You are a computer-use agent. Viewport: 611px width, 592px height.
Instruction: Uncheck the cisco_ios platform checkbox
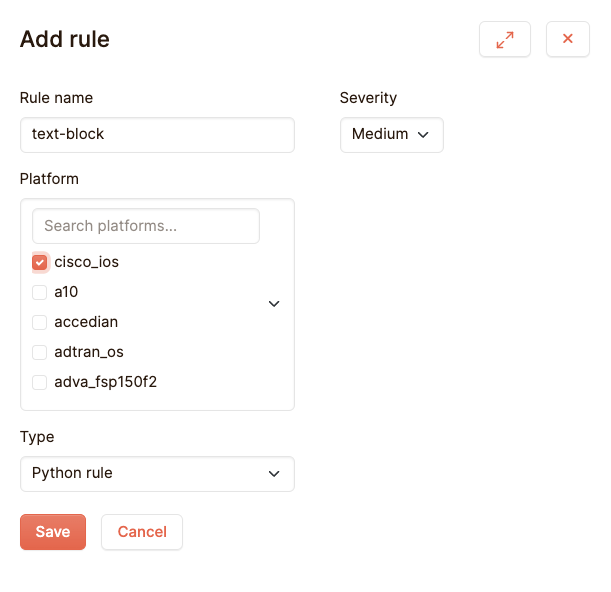[40, 262]
